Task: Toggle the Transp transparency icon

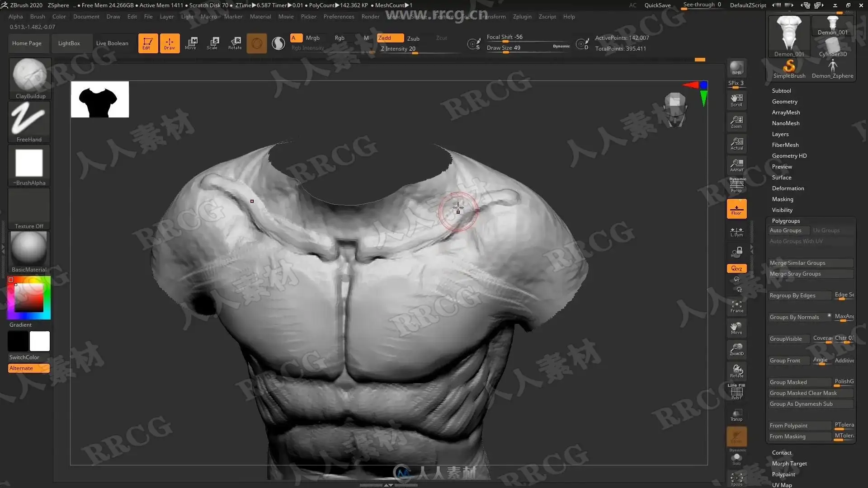Action: [x=736, y=415]
